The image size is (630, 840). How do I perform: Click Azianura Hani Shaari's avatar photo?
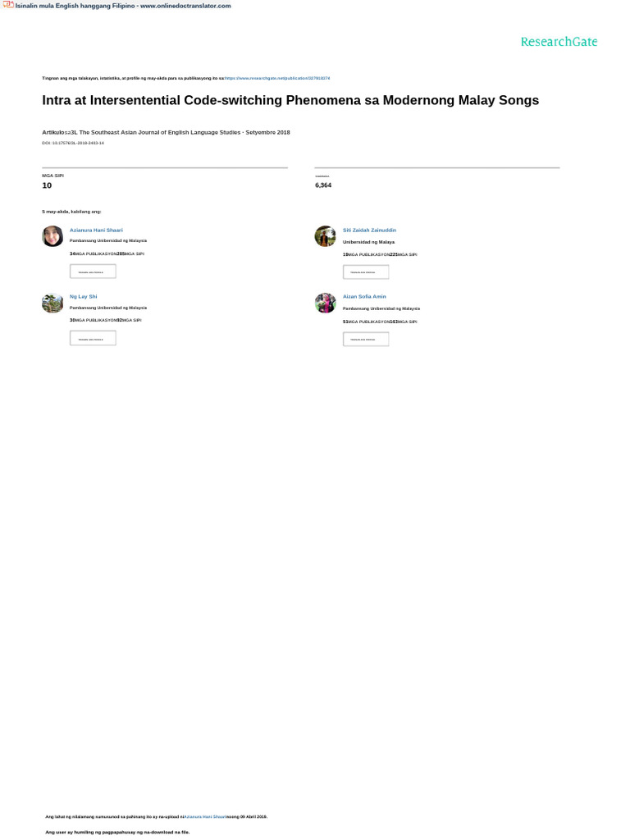[x=52, y=236]
